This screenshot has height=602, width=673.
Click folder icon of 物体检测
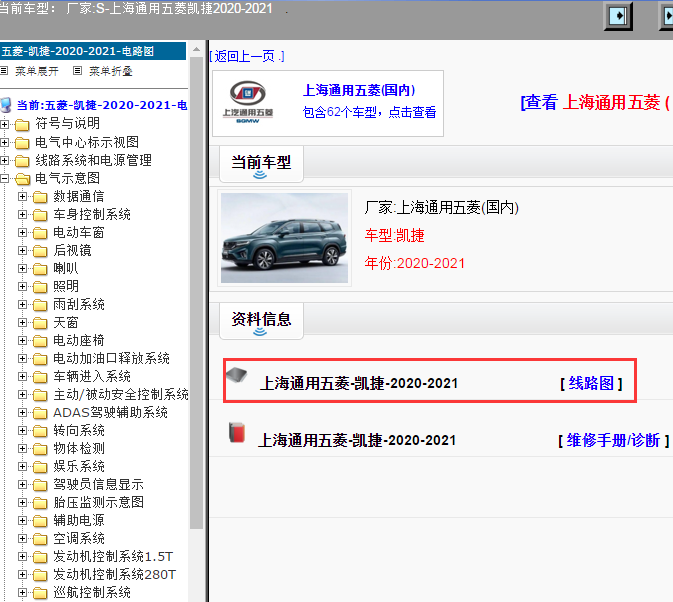[x=40, y=449]
